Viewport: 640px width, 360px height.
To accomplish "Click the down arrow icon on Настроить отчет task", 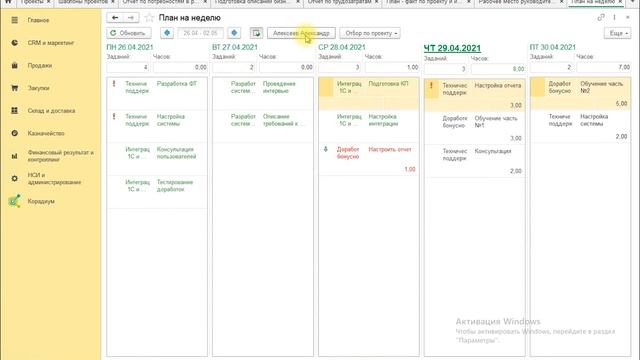I will [x=326, y=149].
